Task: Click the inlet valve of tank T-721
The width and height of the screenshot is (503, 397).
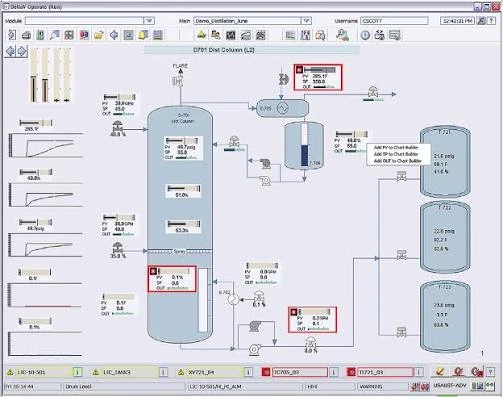Action: (x=401, y=176)
